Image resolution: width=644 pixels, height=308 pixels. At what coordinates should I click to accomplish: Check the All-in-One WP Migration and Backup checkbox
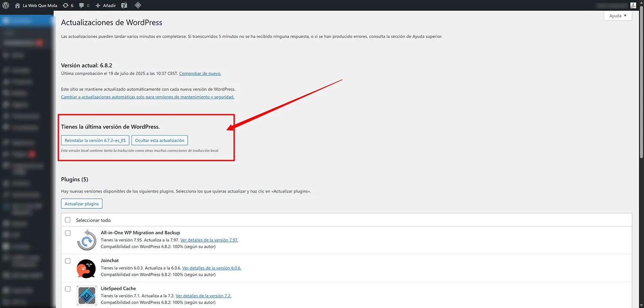point(67,233)
